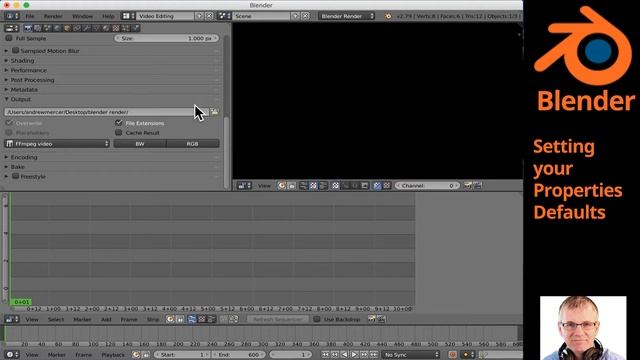Click the folder browse icon beside output path

point(214,112)
